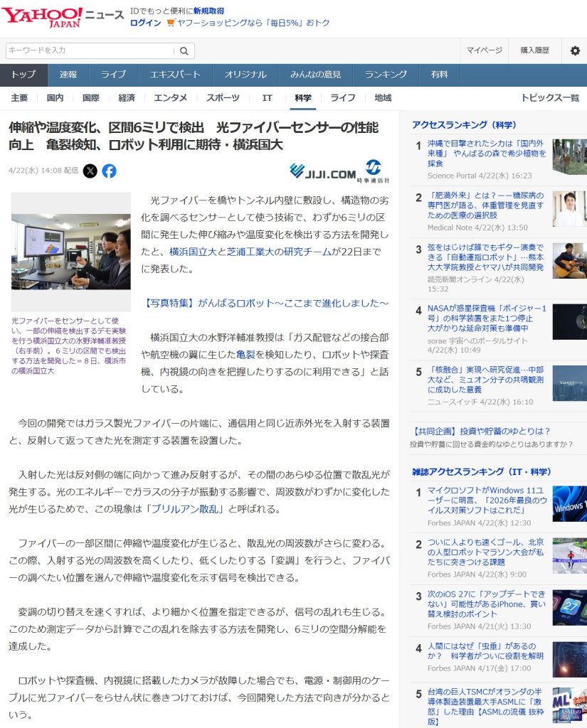This screenshot has height=728, width=587.
Task: Open 購入履歴 purchase history
Action: click(534, 50)
